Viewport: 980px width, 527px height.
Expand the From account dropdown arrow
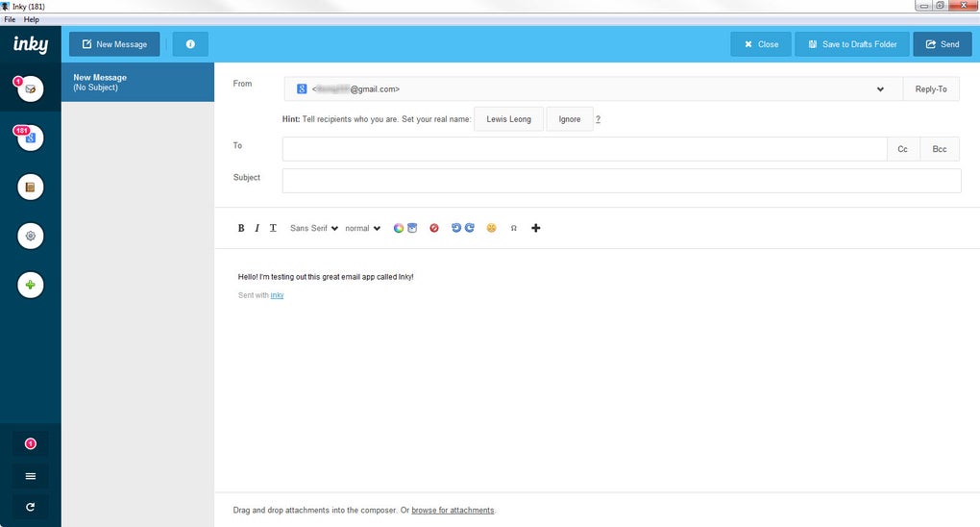point(880,89)
